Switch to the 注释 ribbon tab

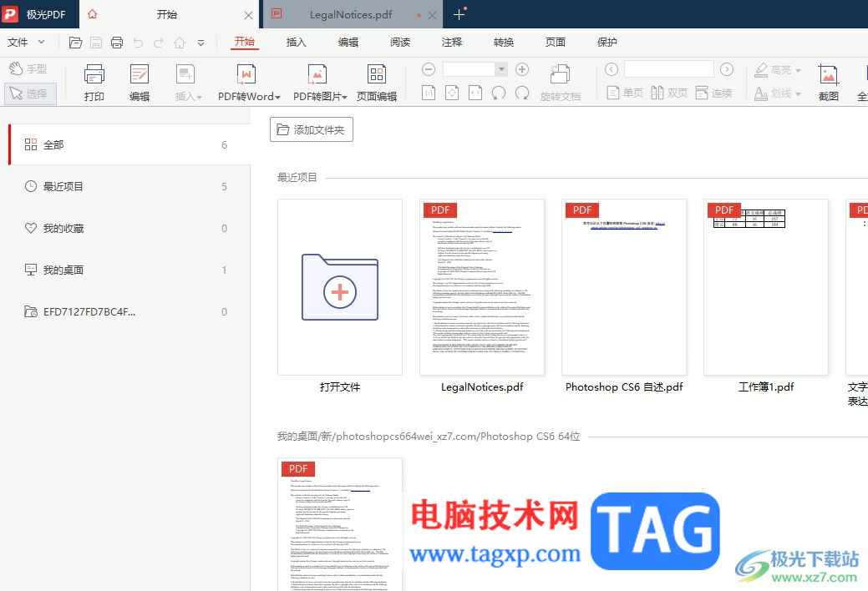[452, 42]
